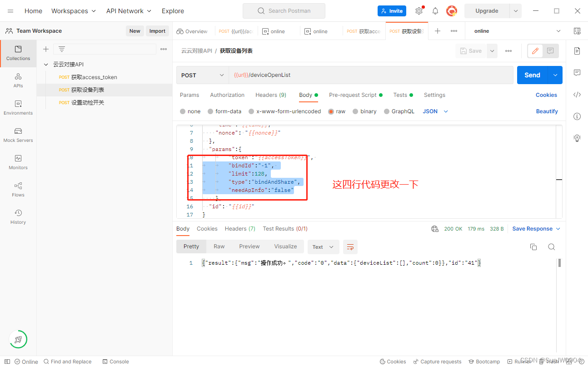Open the lightbulb related requests icon
Viewport: 588px width, 367px height.
577,138
